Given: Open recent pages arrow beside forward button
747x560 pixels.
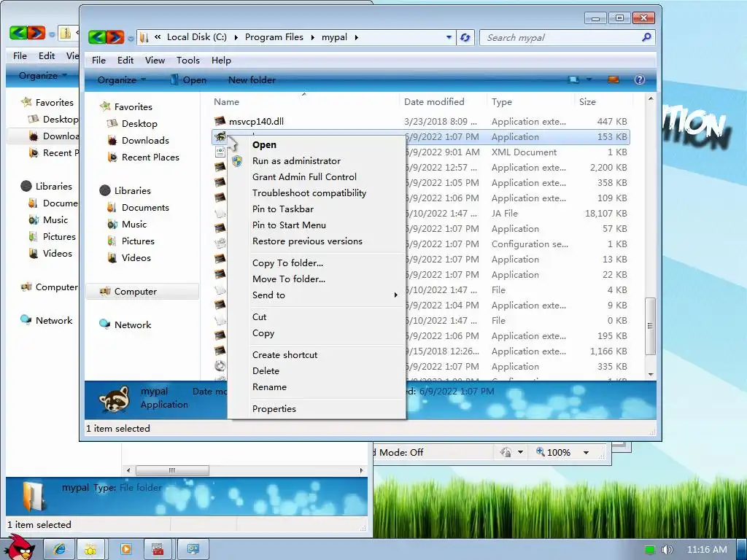Looking at the screenshot, I should (x=131, y=38).
